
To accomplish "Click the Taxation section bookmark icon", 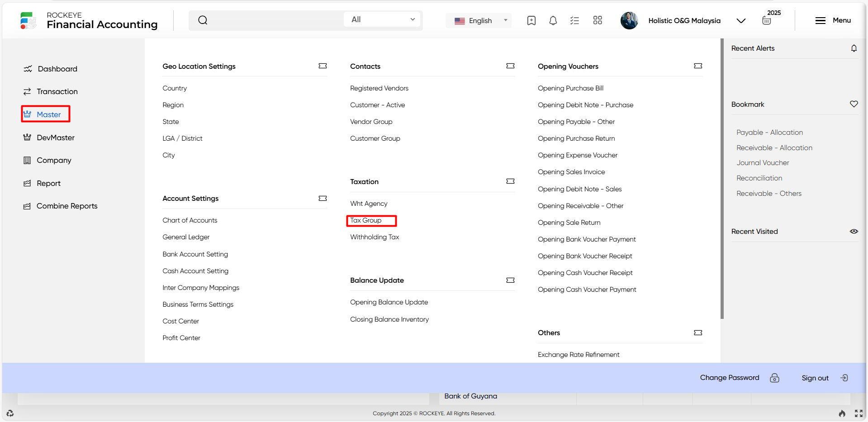I will click(510, 181).
